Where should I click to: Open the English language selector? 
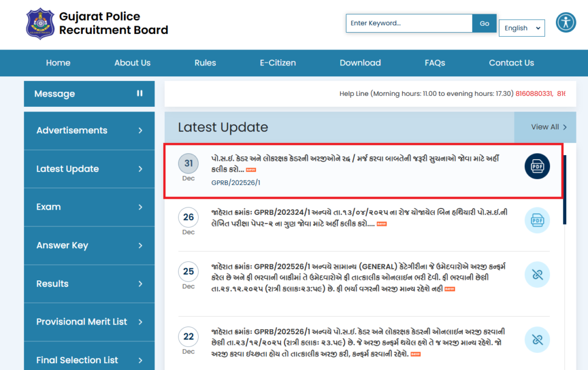(521, 28)
